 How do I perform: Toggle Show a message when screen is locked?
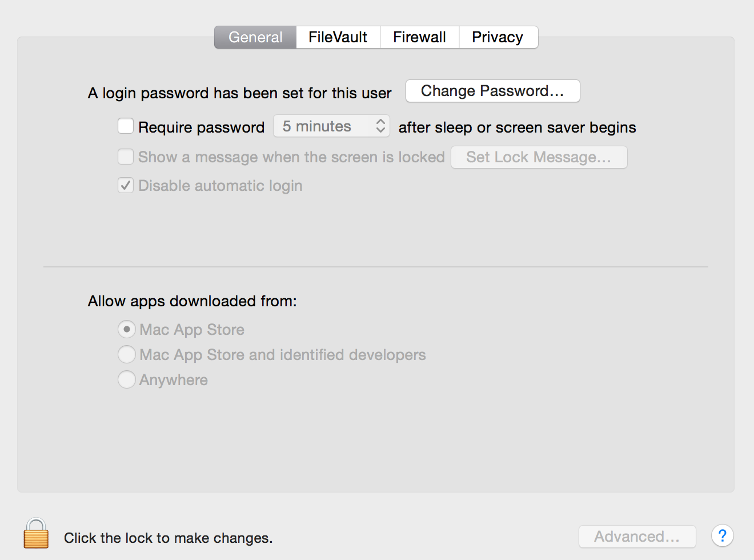[x=126, y=157]
